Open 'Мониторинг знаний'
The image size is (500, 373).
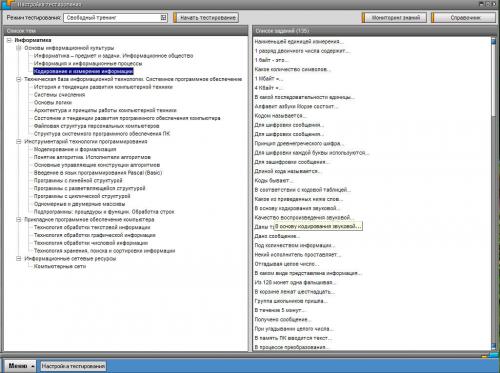pos(394,18)
